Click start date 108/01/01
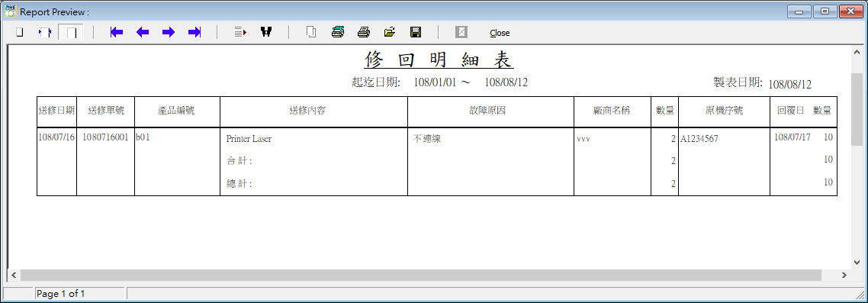The image size is (868, 303). [x=435, y=82]
